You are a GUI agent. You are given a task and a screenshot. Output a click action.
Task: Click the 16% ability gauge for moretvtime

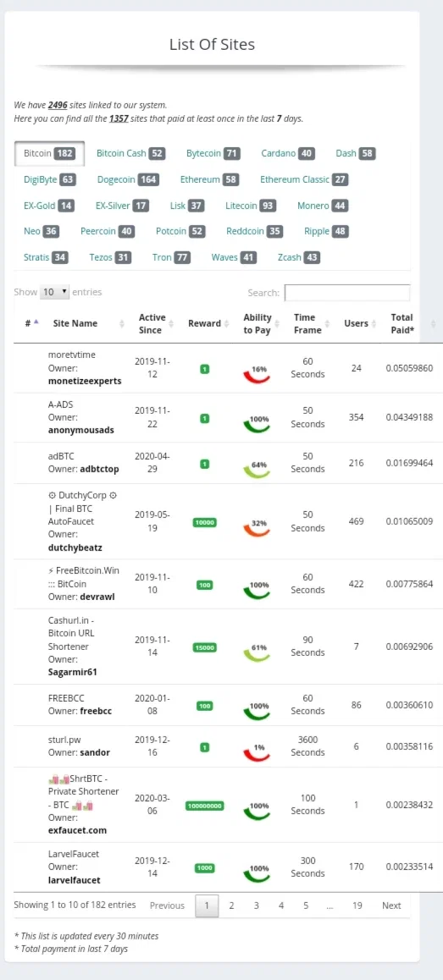pyautogui.click(x=257, y=374)
